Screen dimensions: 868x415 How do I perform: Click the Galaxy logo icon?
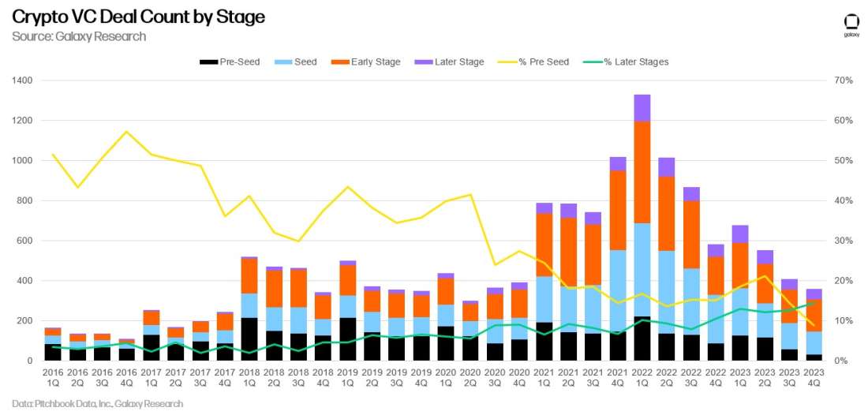coord(851,24)
